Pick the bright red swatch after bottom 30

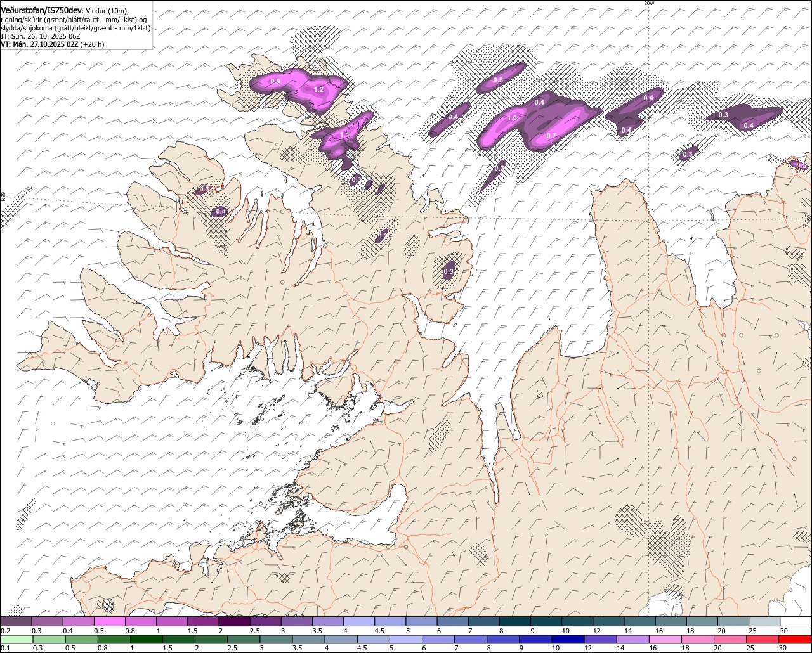pos(795,640)
